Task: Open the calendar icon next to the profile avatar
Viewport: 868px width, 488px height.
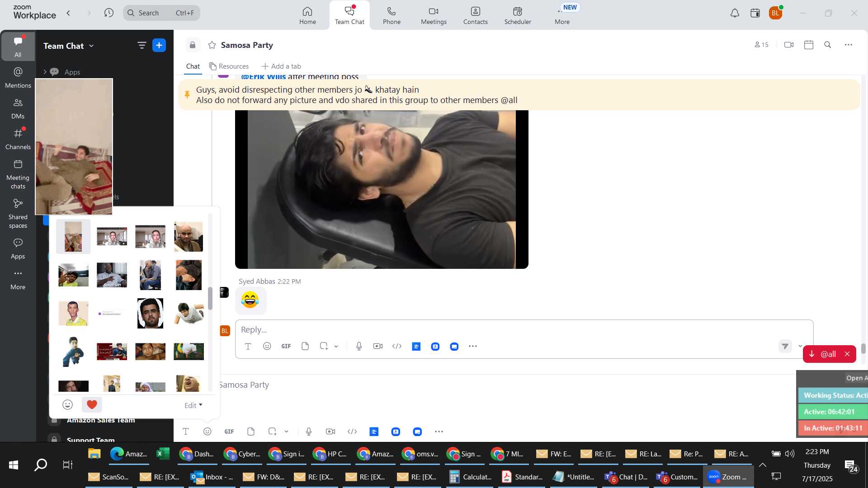Action: [x=755, y=13]
